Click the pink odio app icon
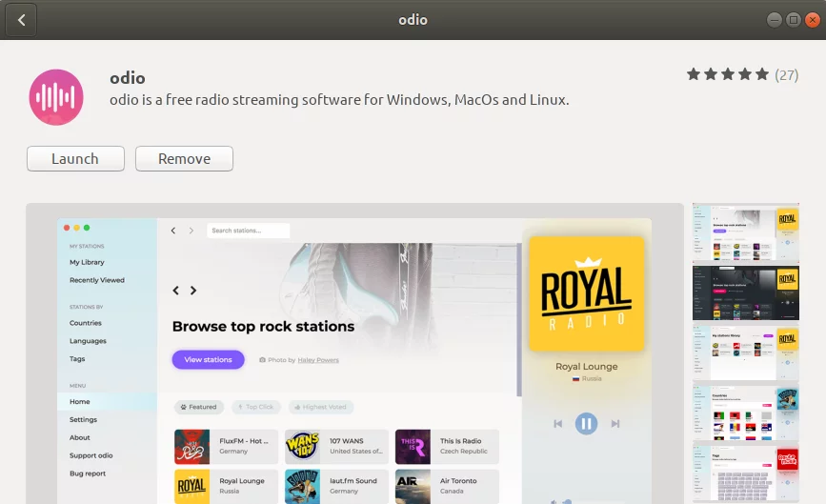 coord(56,97)
